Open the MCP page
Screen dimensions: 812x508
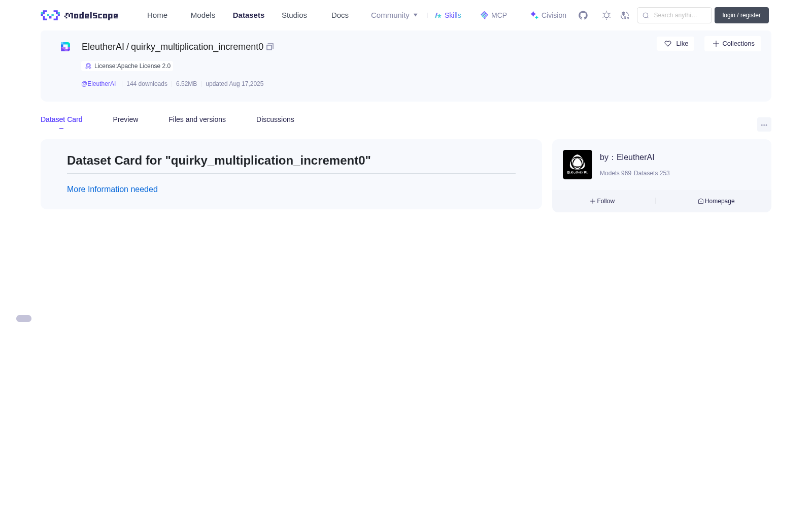(x=494, y=15)
